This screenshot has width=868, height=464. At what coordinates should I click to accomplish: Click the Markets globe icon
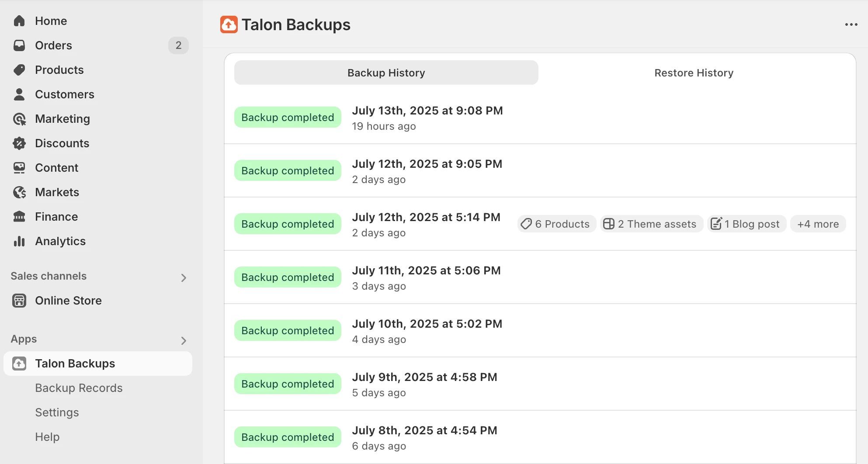click(19, 192)
